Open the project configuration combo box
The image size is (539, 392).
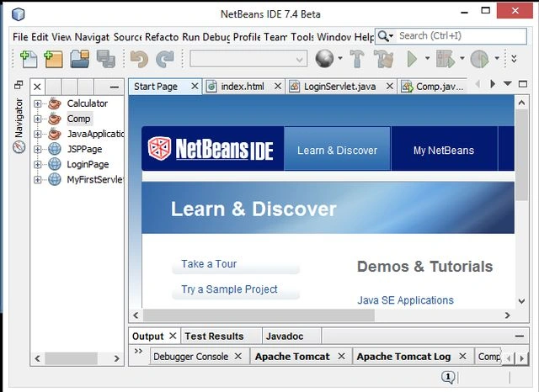[248, 59]
